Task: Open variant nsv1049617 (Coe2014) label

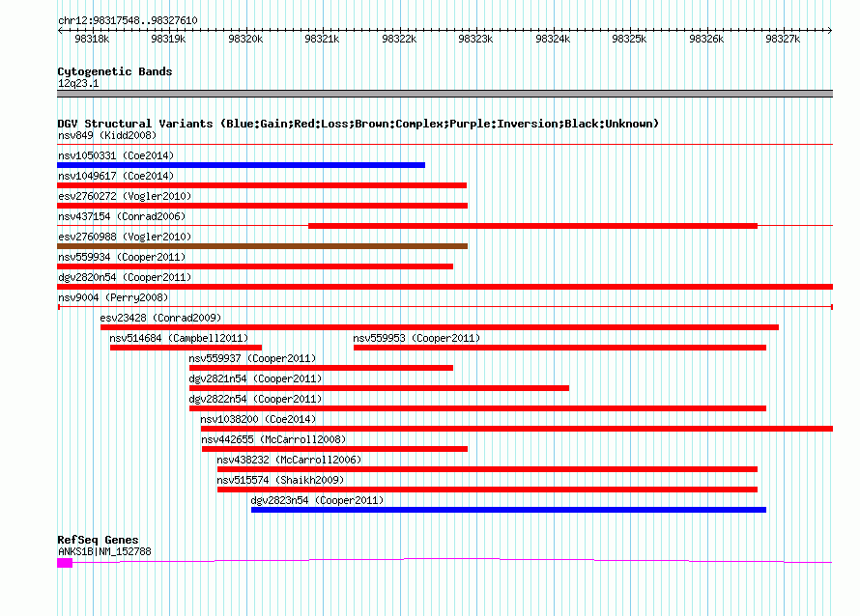Action: 116,176
